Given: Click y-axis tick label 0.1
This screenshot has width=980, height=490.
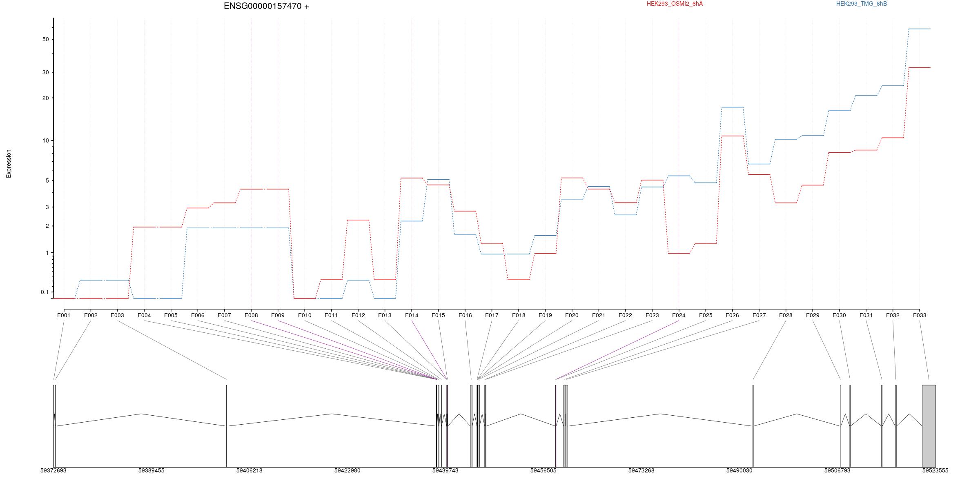Looking at the screenshot, I should click(45, 292).
